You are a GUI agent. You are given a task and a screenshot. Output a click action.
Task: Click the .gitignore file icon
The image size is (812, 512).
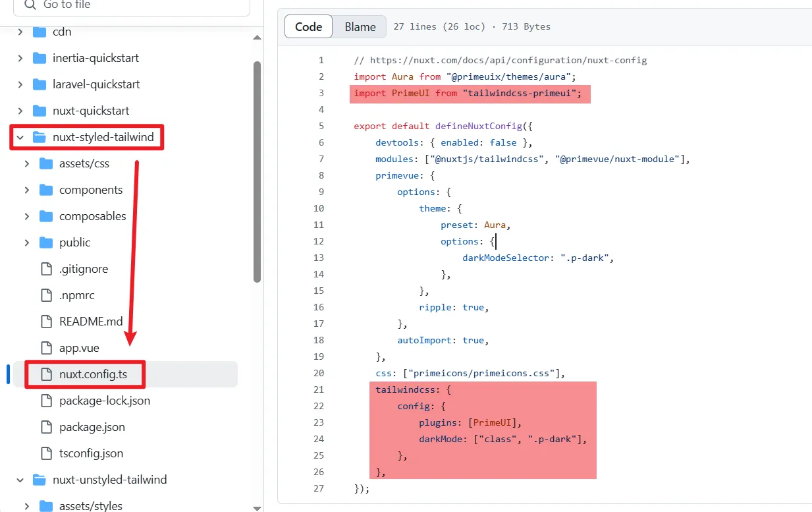pyautogui.click(x=46, y=269)
